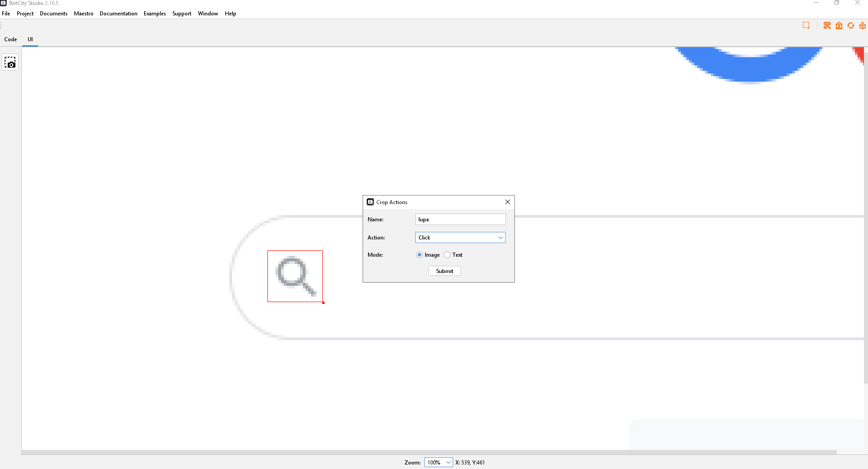Restore down the BotCity Studio window
Screen dimensions: 868x469
(837, 3)
